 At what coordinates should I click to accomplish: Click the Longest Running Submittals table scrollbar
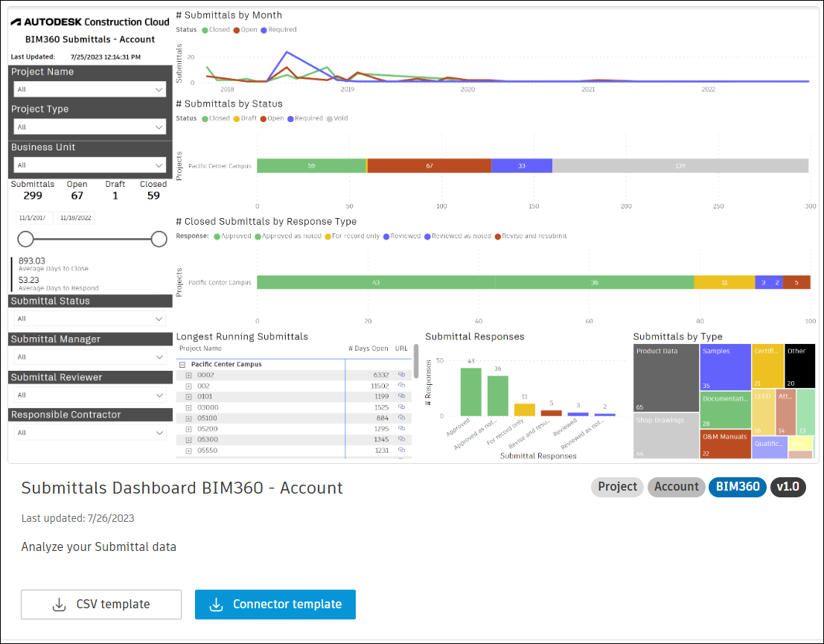(415, 361)
